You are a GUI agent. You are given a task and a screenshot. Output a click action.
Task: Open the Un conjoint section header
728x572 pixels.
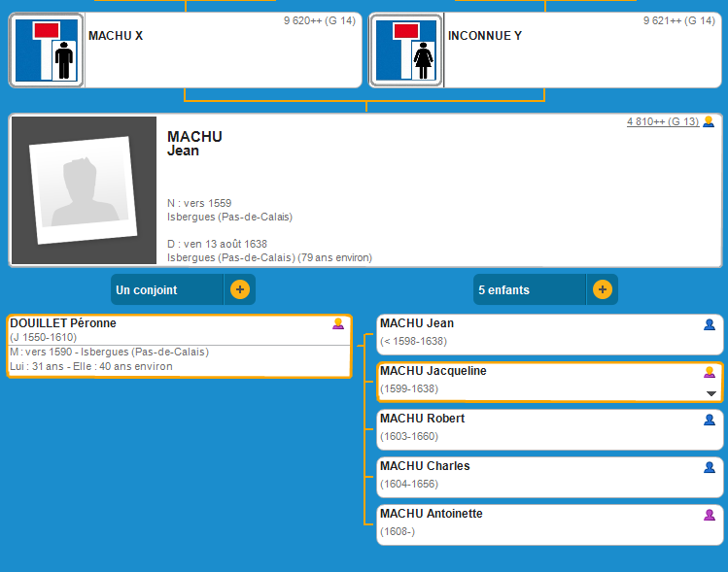[167, 289]
